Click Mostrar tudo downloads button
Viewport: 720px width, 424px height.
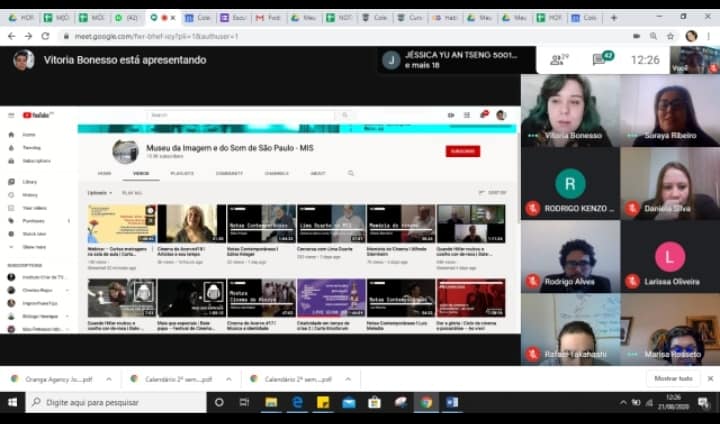(x=672, y=379)
